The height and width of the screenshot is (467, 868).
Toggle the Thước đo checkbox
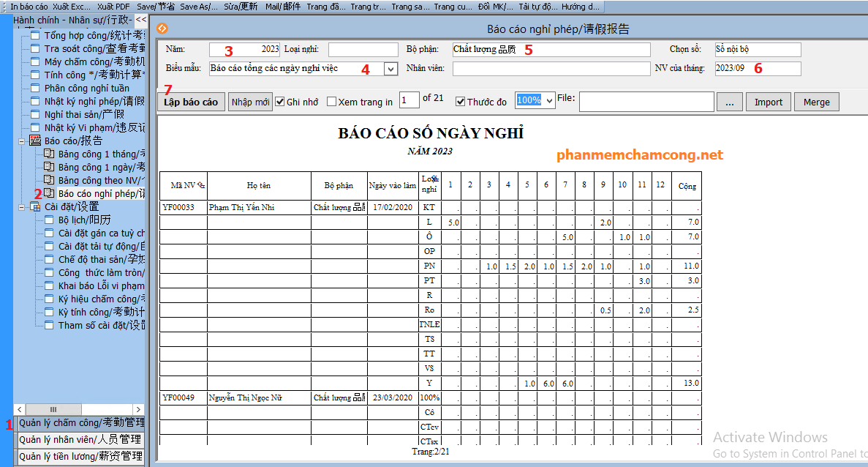pyautogui.click(x=460, y=102)
